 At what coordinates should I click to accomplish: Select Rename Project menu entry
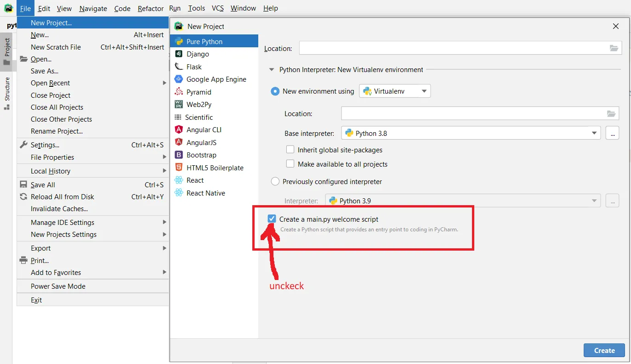93,131
